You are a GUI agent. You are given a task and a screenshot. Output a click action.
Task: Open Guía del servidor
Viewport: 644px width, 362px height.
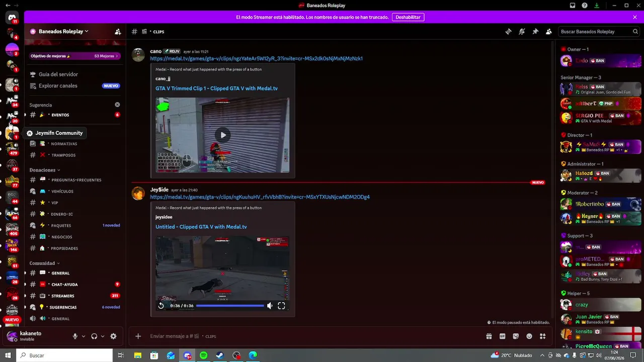pyautogui.click(x=74, y=74)
